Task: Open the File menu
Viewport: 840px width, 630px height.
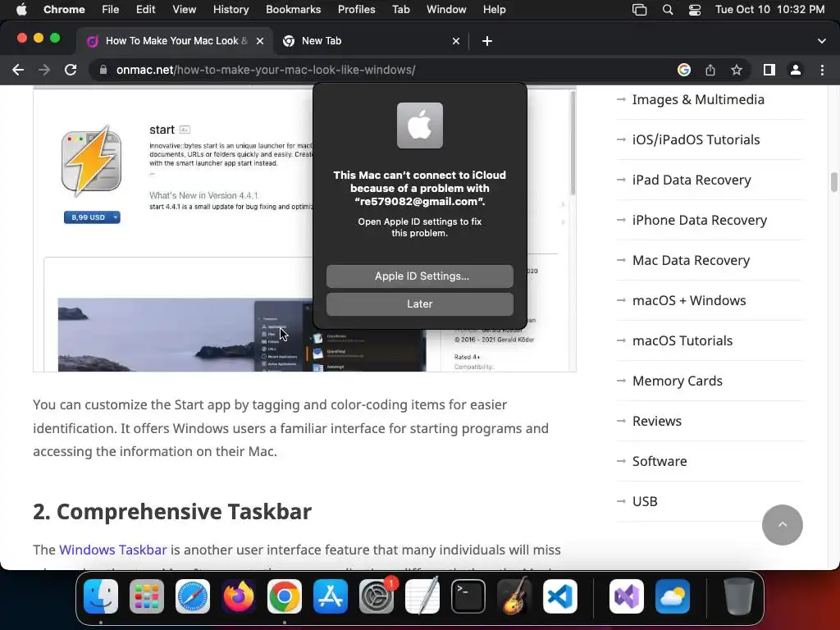Action: 111,10
